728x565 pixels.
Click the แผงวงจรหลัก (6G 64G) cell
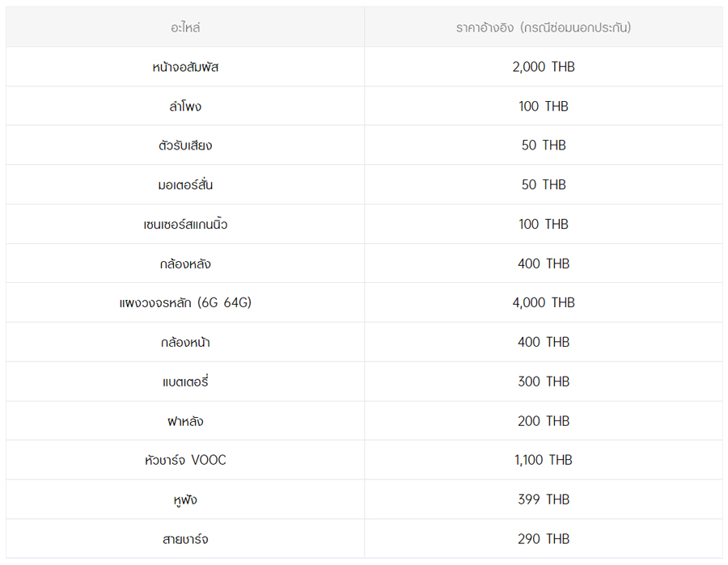click(185, 303)
